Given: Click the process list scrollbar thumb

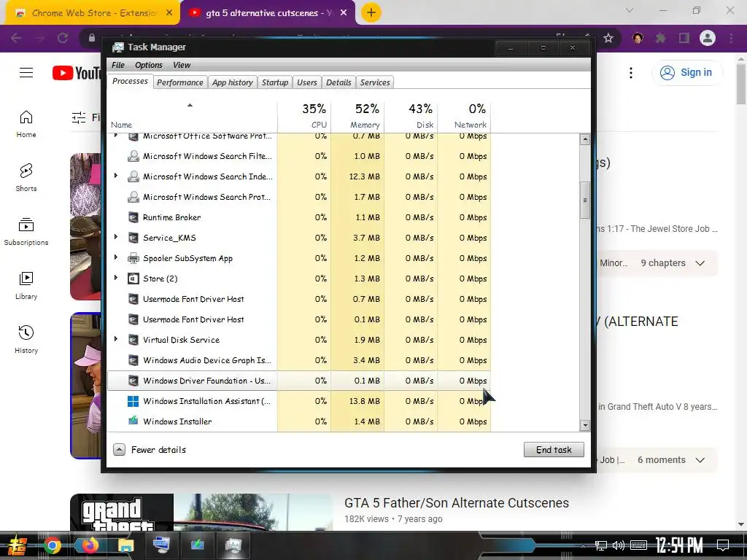Looking at the screenshot, I should click(585, 200).
